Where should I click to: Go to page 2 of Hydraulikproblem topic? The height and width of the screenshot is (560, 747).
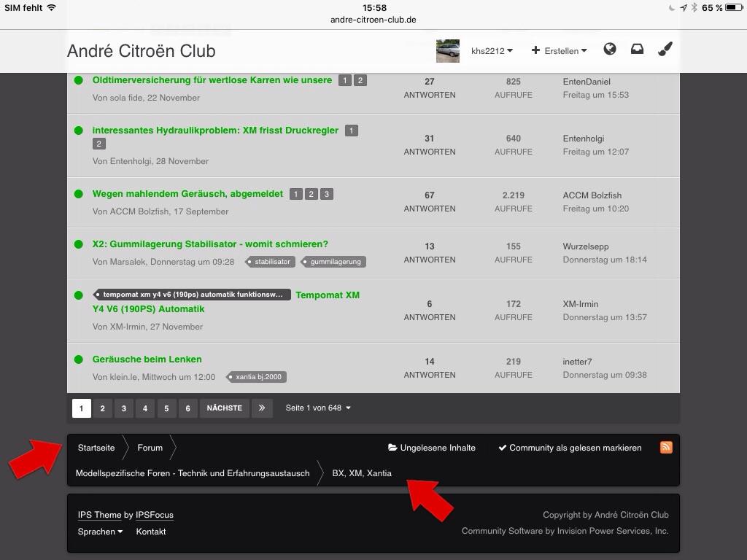(99, 144)
